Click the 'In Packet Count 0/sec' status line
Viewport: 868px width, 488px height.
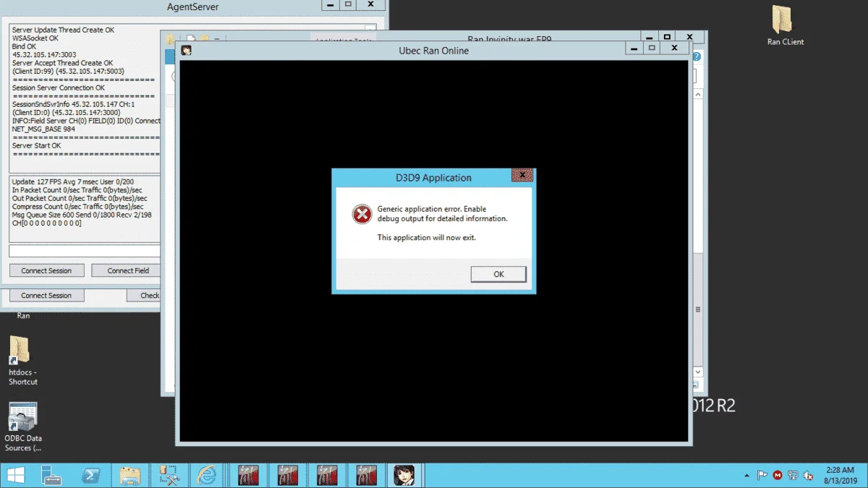click(x=80, y=190)
